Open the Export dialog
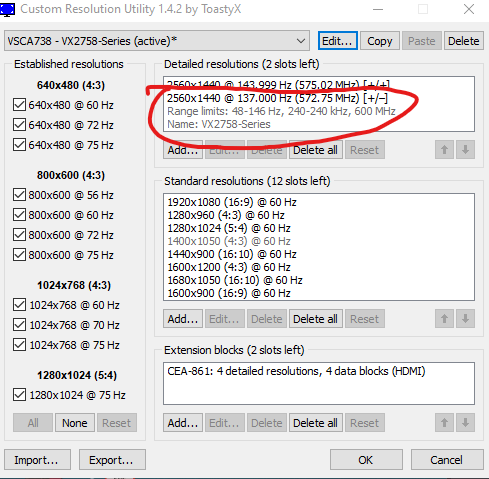This screenshot has width=489, height=479. click(112, 460)
